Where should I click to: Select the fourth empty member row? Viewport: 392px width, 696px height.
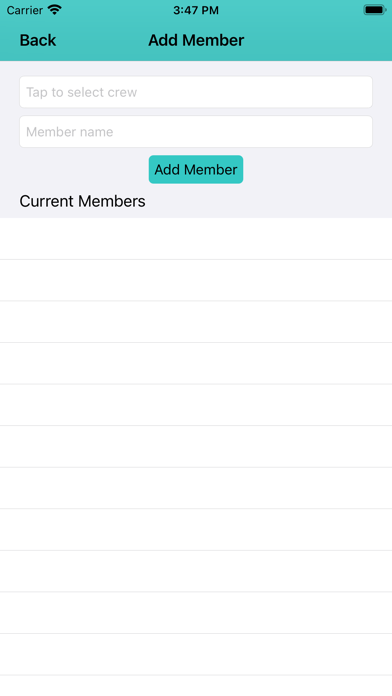[196, 364]
